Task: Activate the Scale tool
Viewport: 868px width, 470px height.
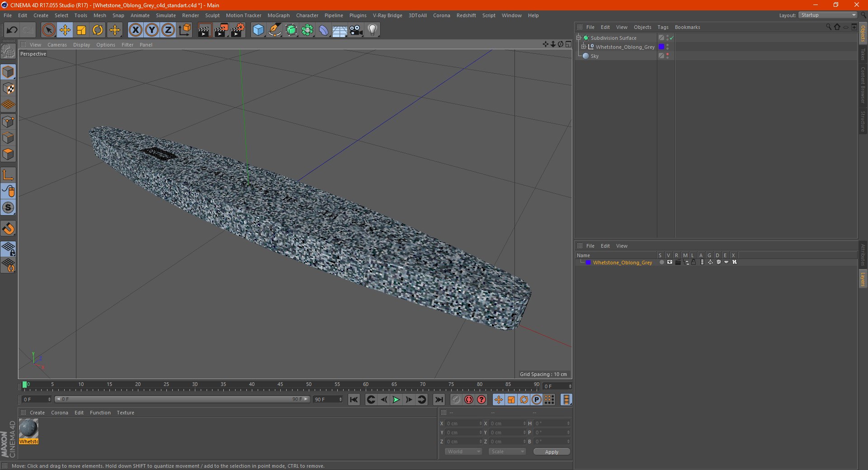Action: tap(81, 30)
